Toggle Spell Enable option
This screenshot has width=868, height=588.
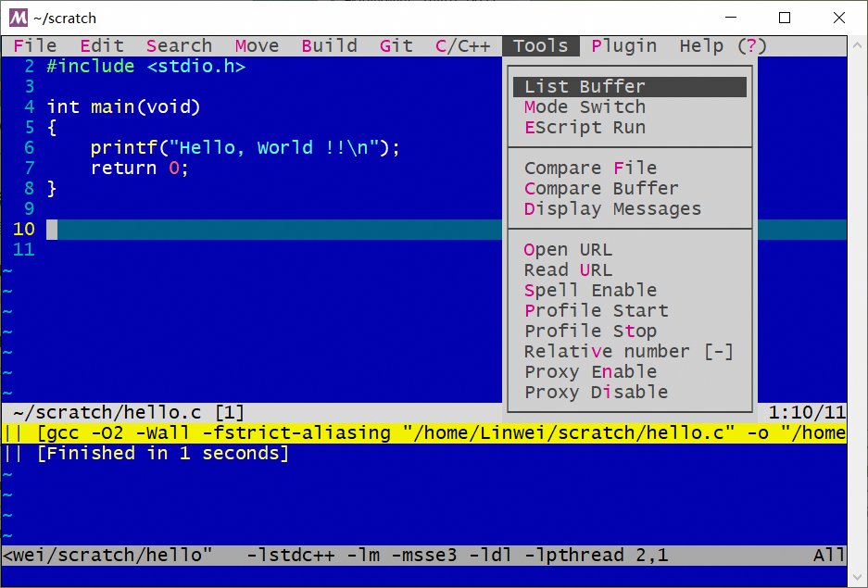pyautogui.click(x=590, y=290)
